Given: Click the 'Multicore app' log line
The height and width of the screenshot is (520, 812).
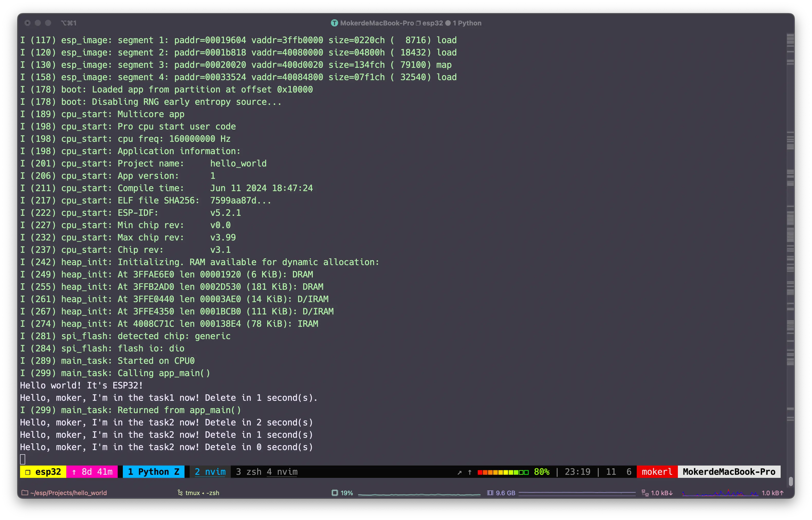Looking at the screenshot, I should coord(102,114).
